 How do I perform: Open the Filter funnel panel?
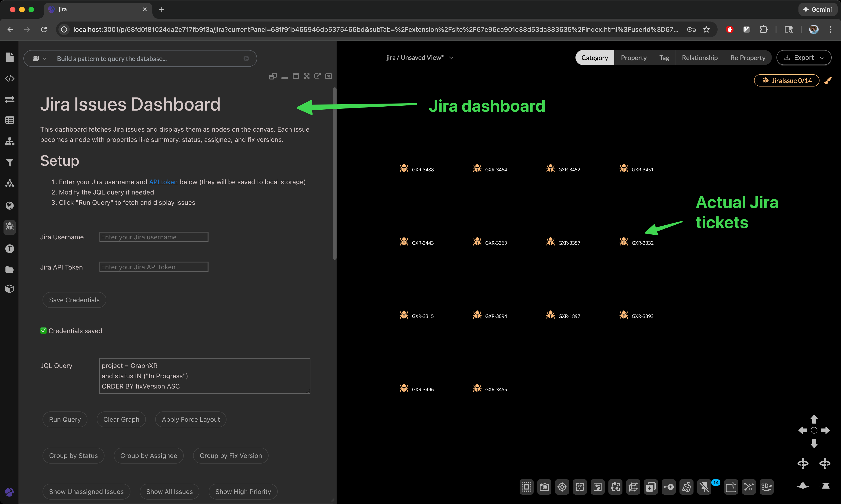10,162
